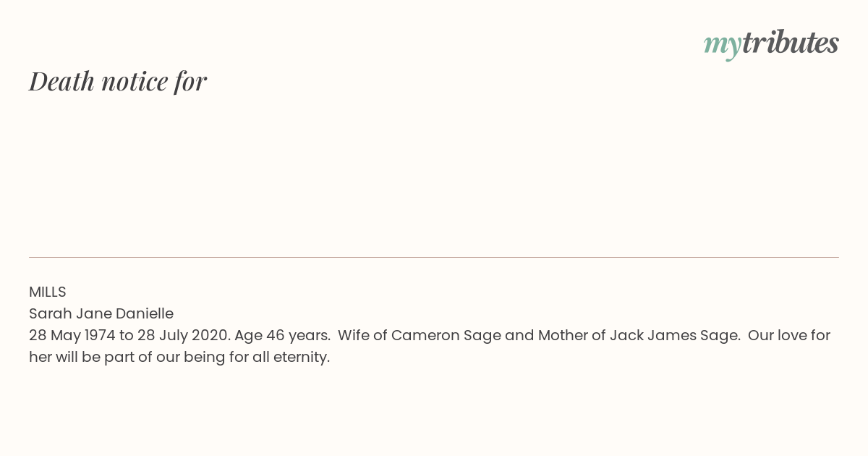Click the words 'Wife of'
This screenshot has width=868, height=456.
pyautogui.click(x=362, y=335)
